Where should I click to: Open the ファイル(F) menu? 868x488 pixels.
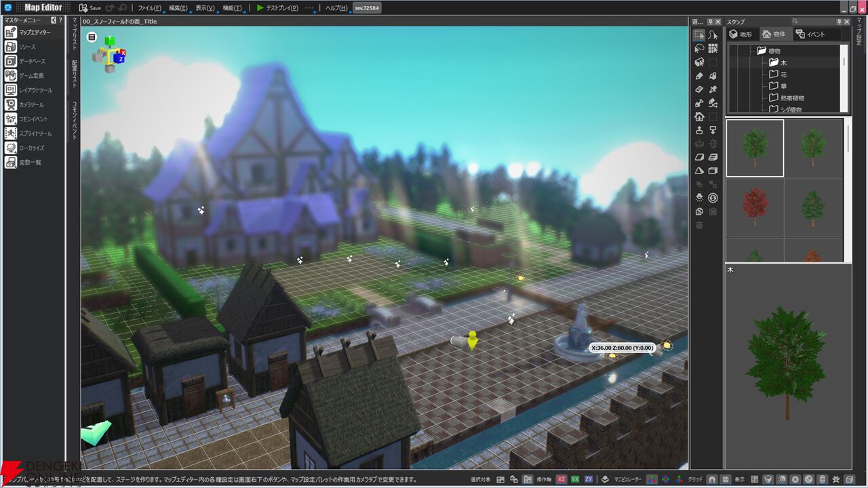tap(149, 8)
